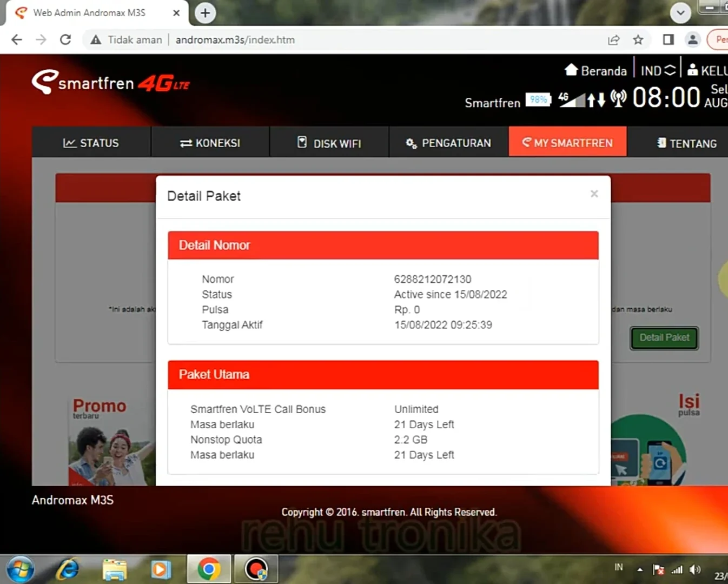Switch to the DISK WIFI tab
Screen dimensions: 728x584
point(329,143)
